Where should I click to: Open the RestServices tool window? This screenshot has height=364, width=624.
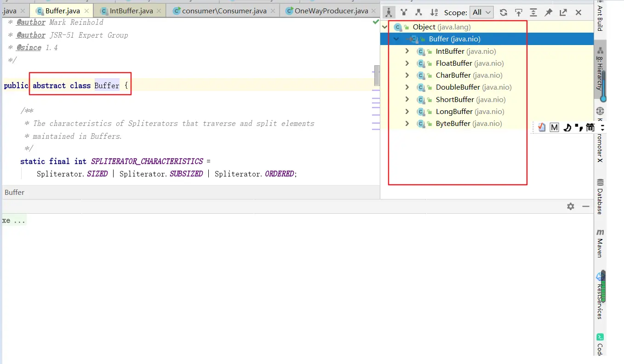tap(600, 295)
